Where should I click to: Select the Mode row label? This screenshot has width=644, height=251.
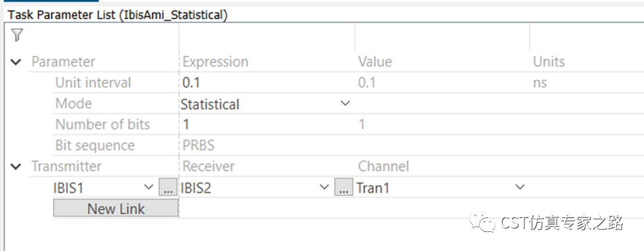pyautogui.click(x=73, y=104)
